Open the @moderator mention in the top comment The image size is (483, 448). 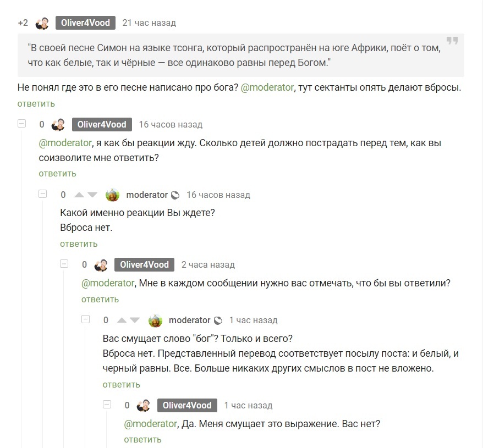click(x=267, y=87)
